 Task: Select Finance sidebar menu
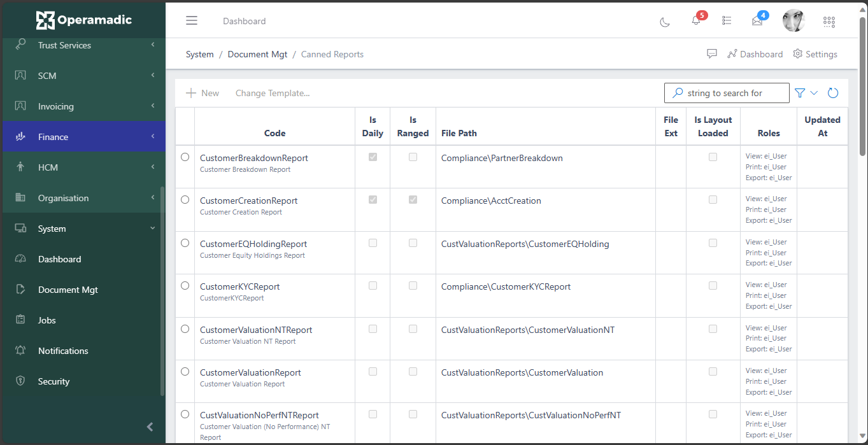click(x=83, y=137)
